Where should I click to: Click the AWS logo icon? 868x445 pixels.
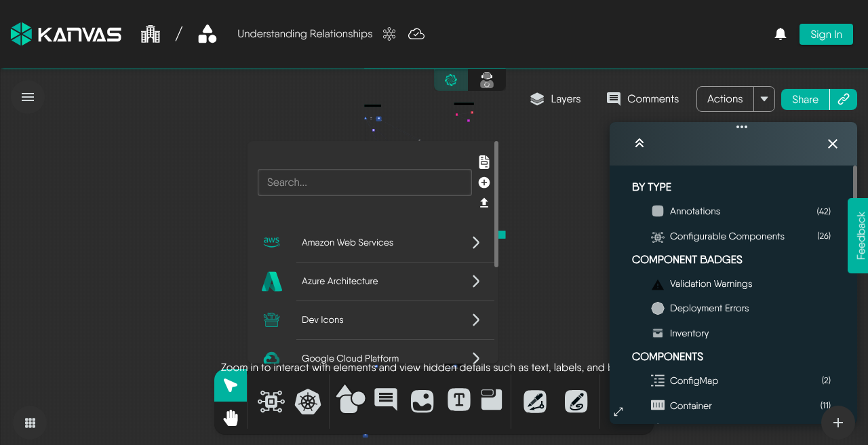coord(272,243)
